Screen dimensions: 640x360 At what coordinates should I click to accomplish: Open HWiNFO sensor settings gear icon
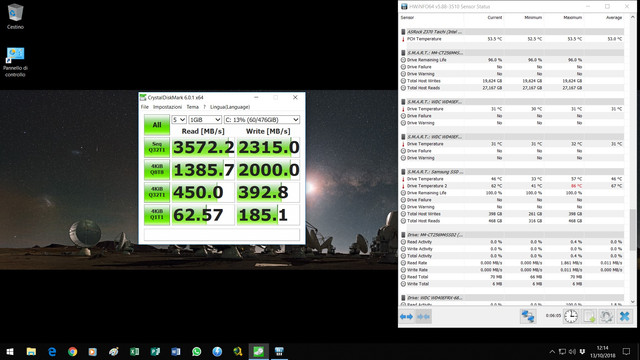pos(607,316)
